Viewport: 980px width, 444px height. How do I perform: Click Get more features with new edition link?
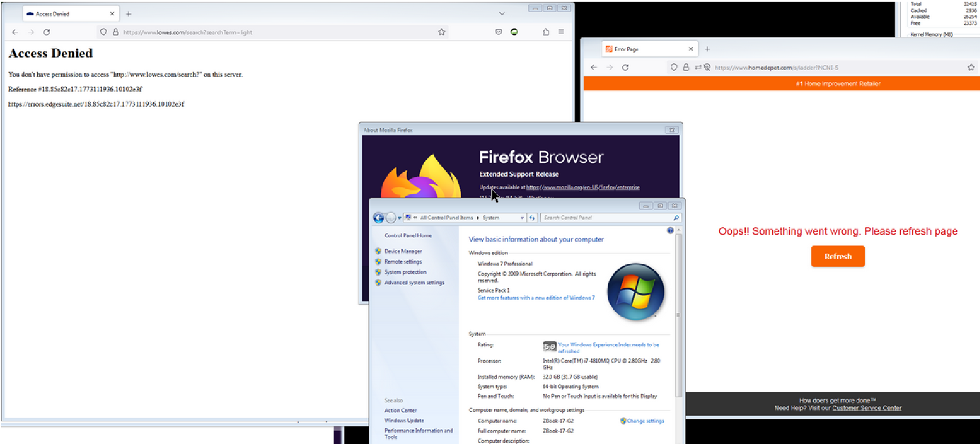(536, 298)
